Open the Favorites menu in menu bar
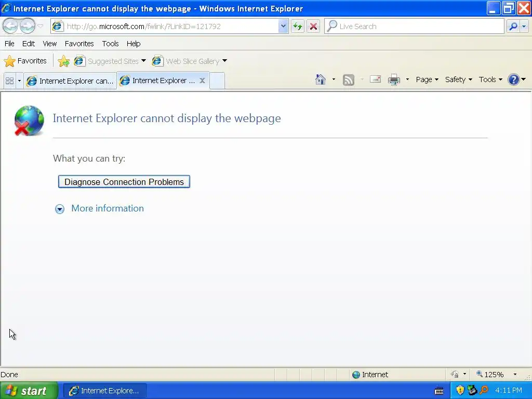532x399 pixels. click(79, 44)
